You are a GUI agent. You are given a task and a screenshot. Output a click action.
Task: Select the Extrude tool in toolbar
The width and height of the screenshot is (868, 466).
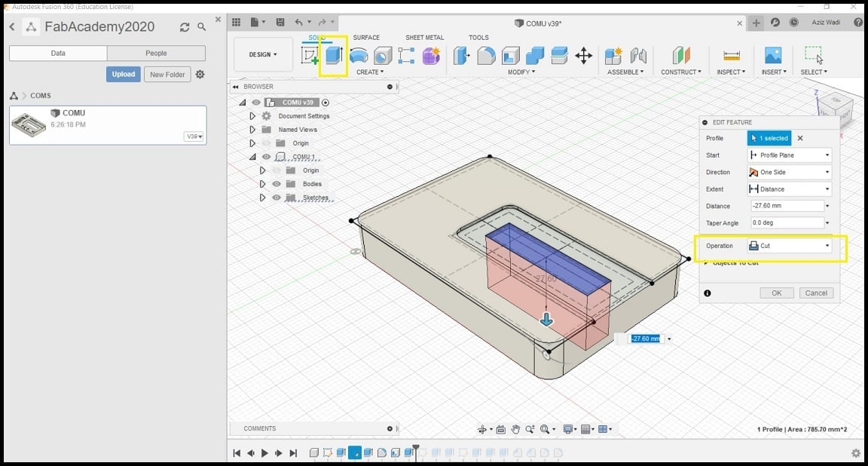(x=333, y=56)
